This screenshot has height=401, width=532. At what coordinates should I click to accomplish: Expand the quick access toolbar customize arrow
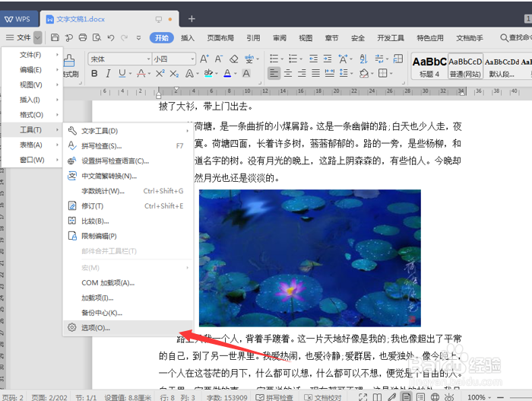pyautogui.click(x=138, y=37)
